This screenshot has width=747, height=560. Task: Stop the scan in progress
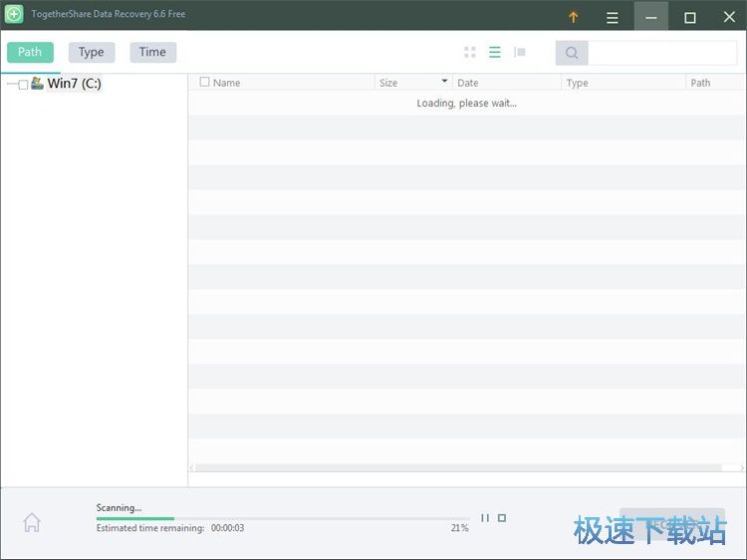coord(502,518)
